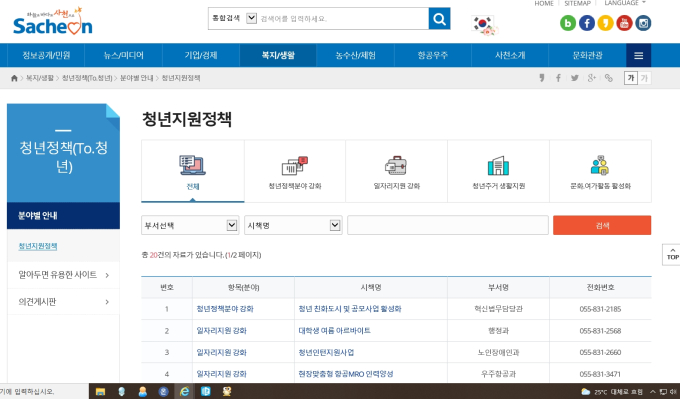Open the hamburger all-menu icon
Image resolution: width=680 pixels, height=399 pixels.
pyautogui.click(x=638, y=56)
